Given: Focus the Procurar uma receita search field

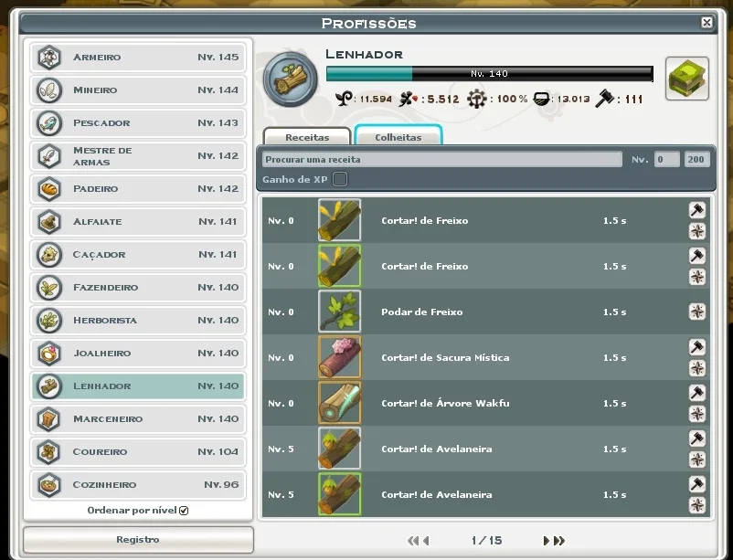Looking at the screenshot, I should (442, 159).
